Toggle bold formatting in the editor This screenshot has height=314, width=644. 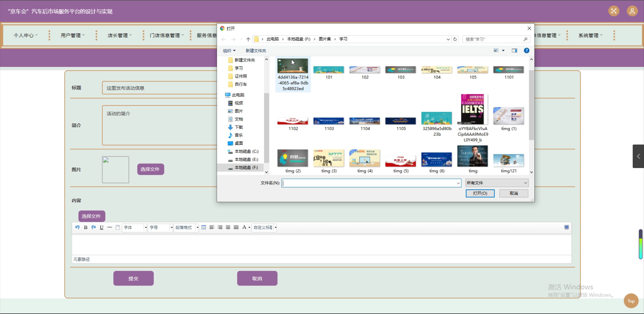click(x=85, y=227)
